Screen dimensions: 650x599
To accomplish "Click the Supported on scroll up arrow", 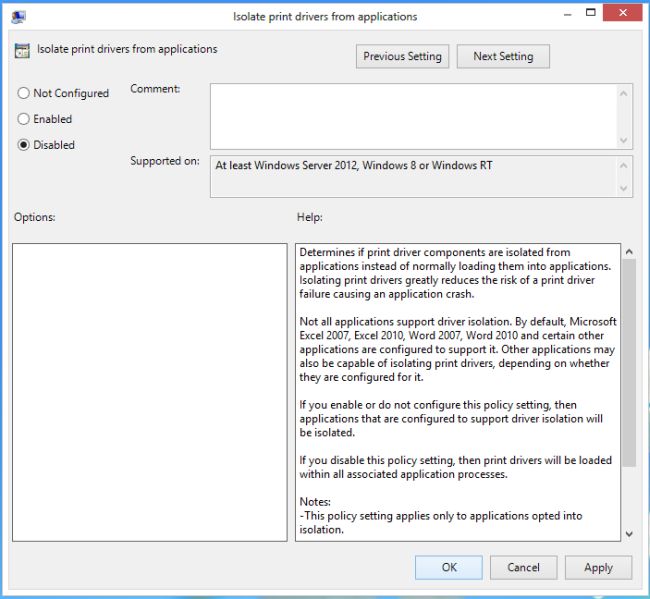I will pyautogui.click(x=623, y=166).
